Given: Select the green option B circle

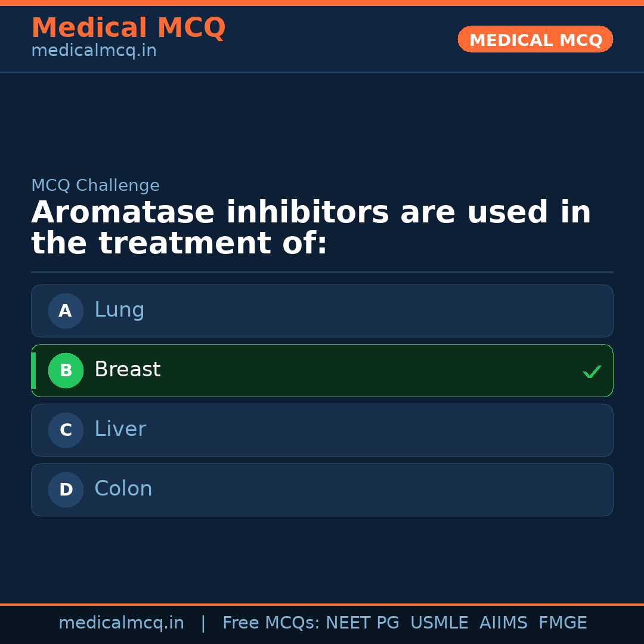Looking at the screenshot, I should coord(66,370).
